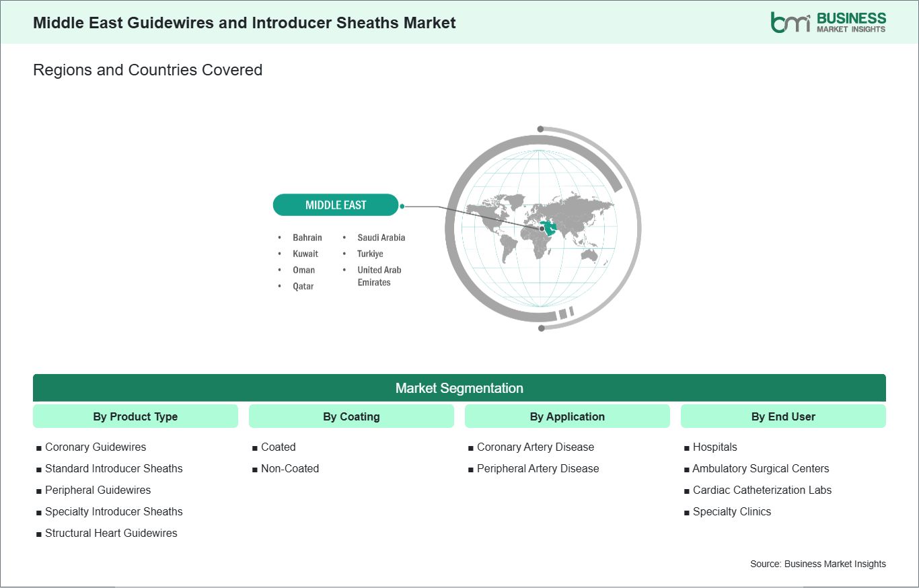Expand the By Product Type segment
The image size is (919, 588).
(135, 416)
